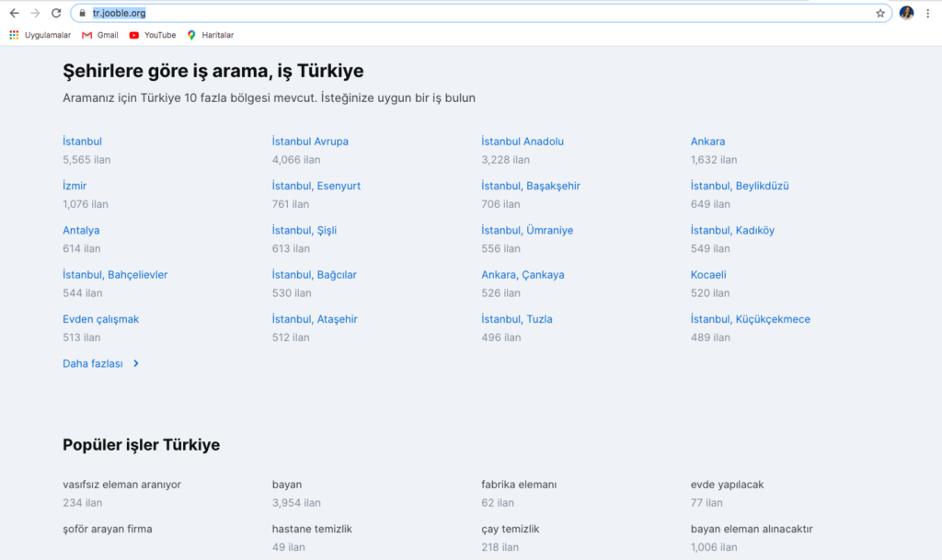Viewport: 942px width, 560px height.
Task: Reload the page with refresh icon
Action: [x=56, y=13]
